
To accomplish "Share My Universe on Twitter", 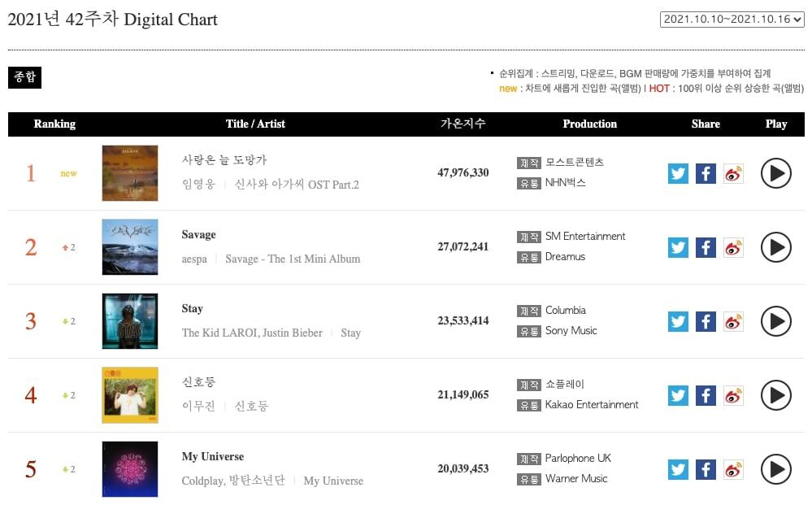I will 678,469.
